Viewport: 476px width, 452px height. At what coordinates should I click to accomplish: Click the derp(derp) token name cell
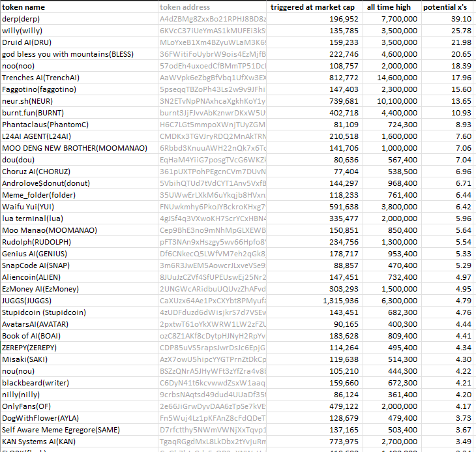79,19
